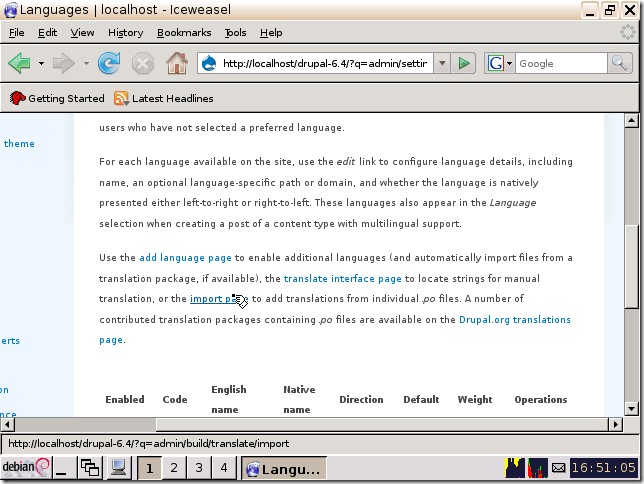Image resolution: width=644 pixels, height=484 pixels.
Task: Click the horizontal scrollbar left arrow
Action: pos(7,424)
